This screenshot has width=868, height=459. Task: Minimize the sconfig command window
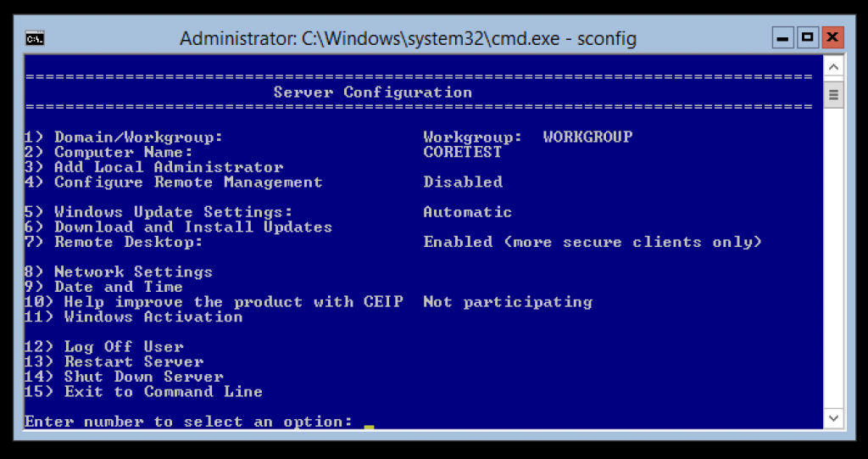[x=782, y=37]
